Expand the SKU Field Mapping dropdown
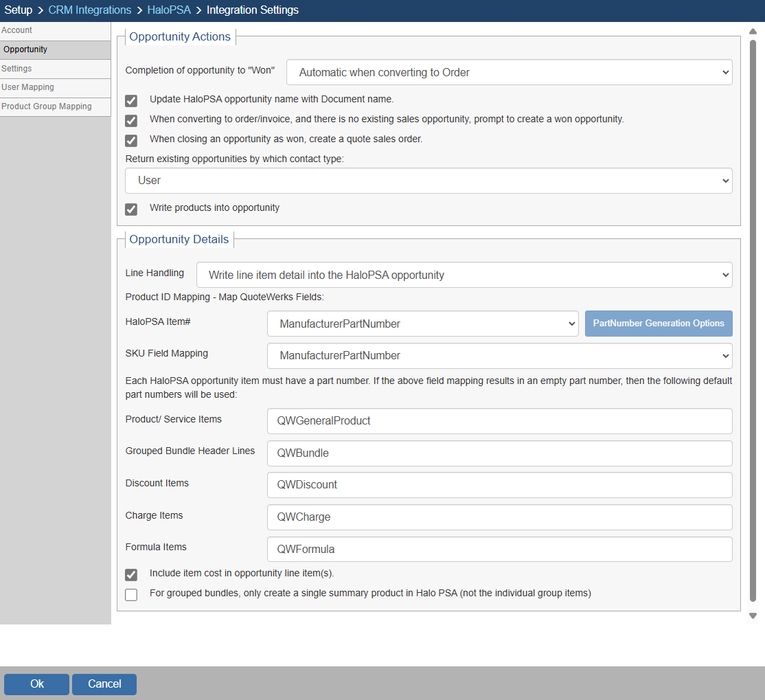This screenshot has height=700, width=765. coord(499,356)
